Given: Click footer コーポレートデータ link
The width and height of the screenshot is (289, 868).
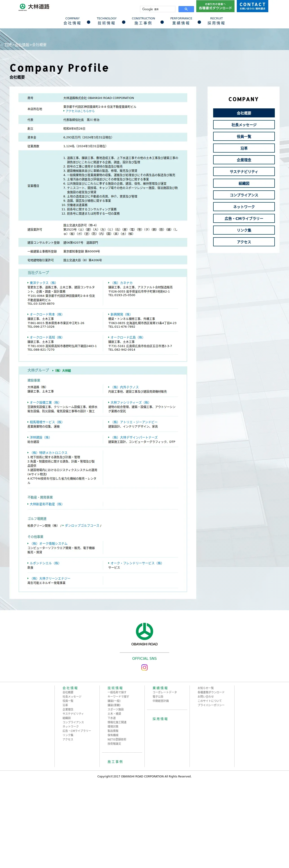Looking at the screenshot, I should tap(165, 692).
